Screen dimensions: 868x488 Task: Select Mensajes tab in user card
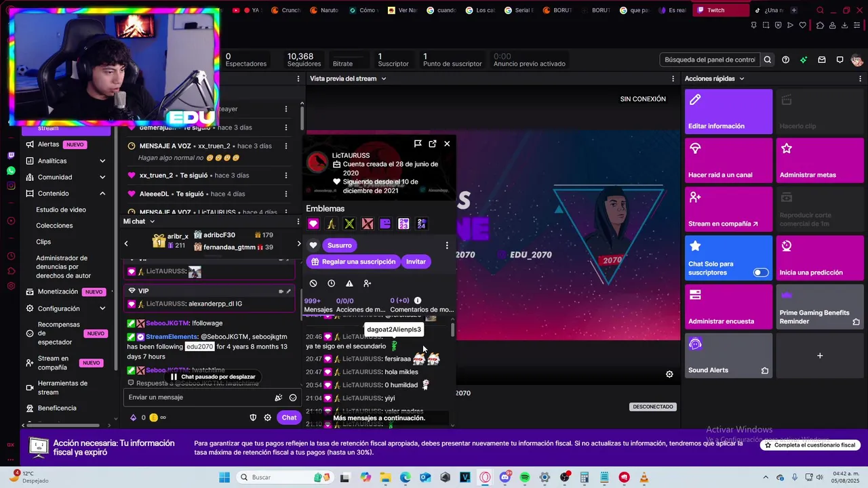pos(318,305)
